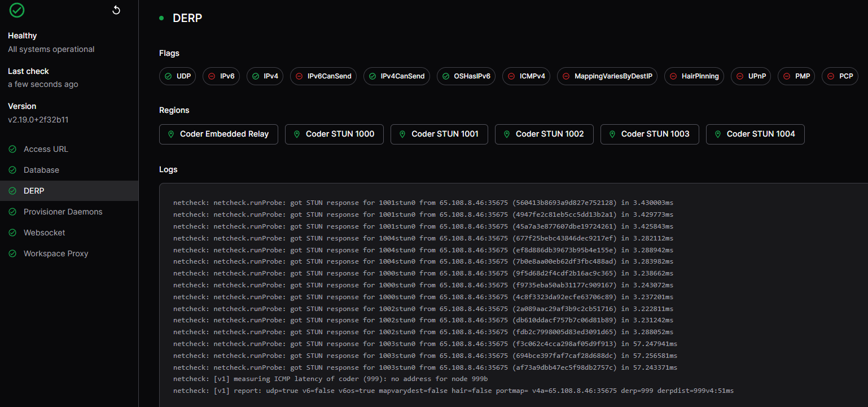Open the Coder Embedded Relay region
Screen dimensions: 868x407
[218, 134]
